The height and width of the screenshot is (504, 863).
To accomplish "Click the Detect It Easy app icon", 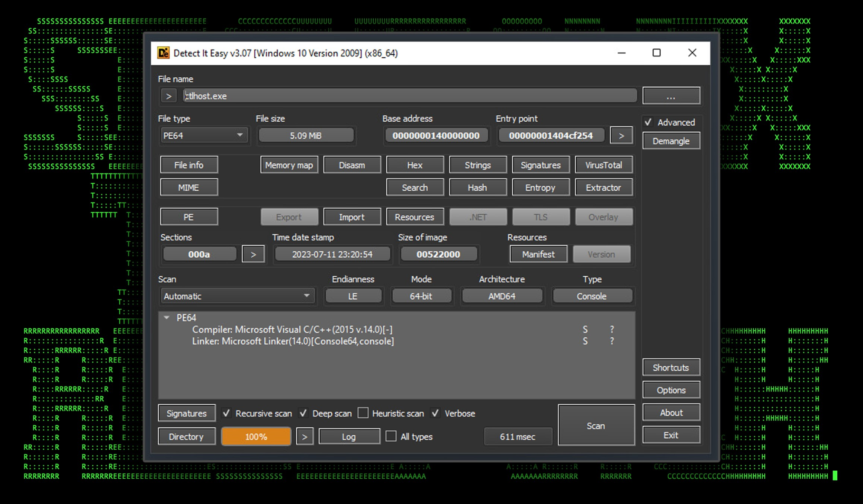I will 163,53.
